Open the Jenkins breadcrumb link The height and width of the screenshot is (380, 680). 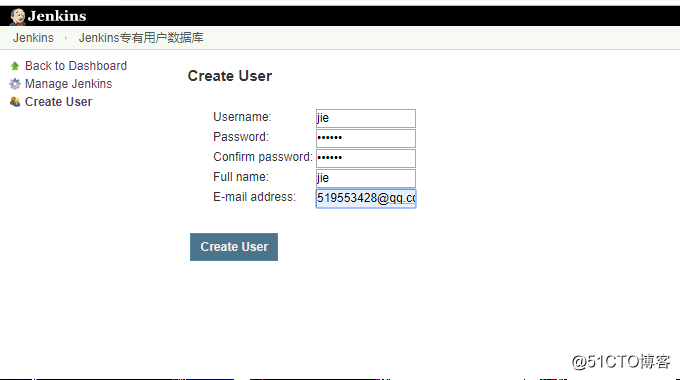[x=33, y=38]
